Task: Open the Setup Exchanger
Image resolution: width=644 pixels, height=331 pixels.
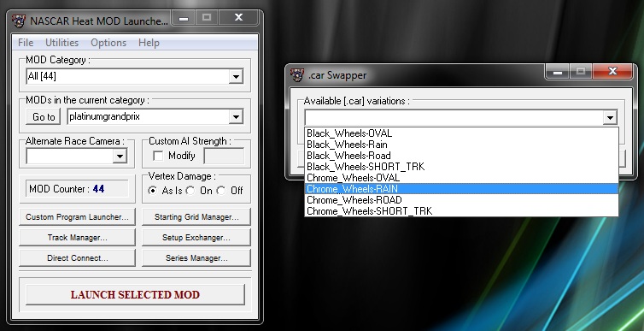Action: pos(196,238)
